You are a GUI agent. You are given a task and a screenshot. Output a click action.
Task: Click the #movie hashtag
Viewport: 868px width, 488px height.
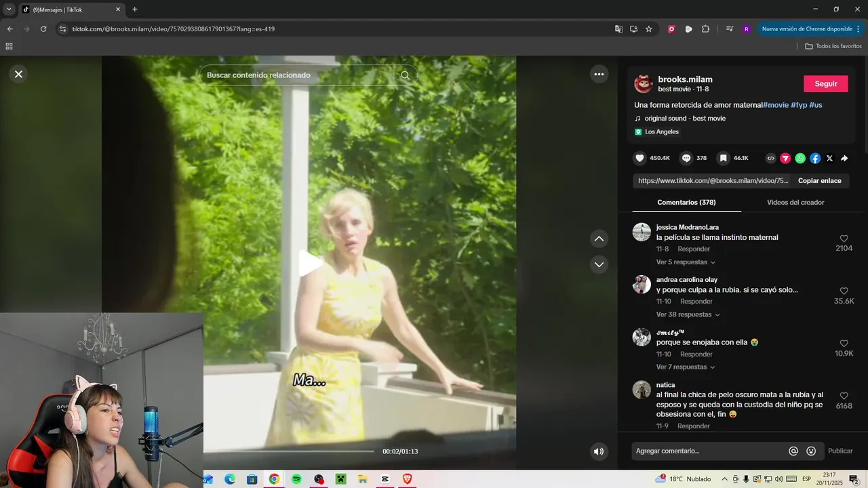[x=776, y=105]
